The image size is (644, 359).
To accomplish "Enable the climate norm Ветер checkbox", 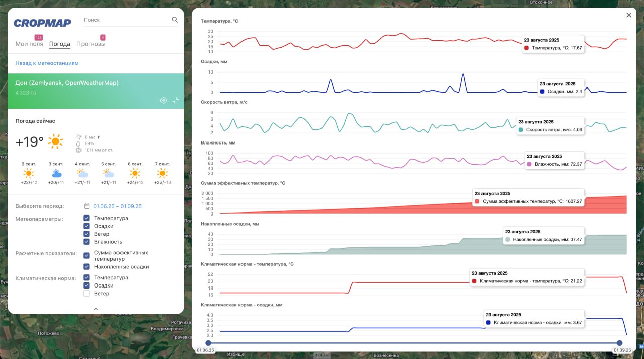I will [86, 294].
